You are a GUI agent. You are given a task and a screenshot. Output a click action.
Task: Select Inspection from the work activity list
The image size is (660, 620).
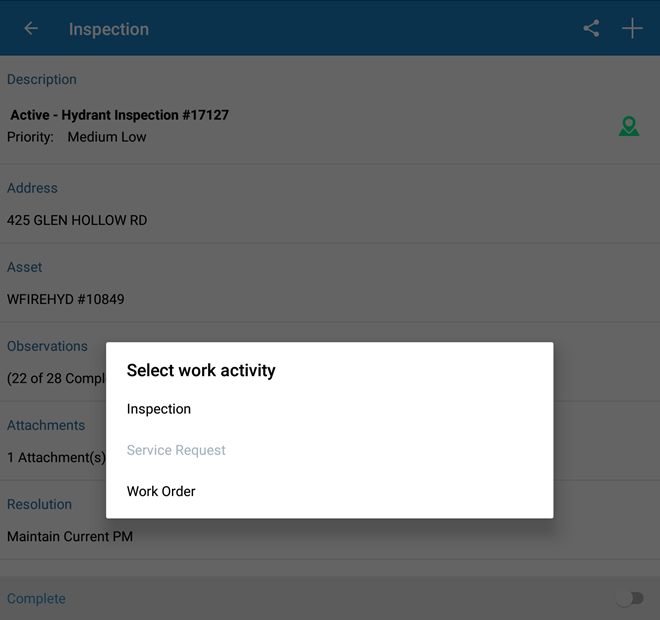159,409
